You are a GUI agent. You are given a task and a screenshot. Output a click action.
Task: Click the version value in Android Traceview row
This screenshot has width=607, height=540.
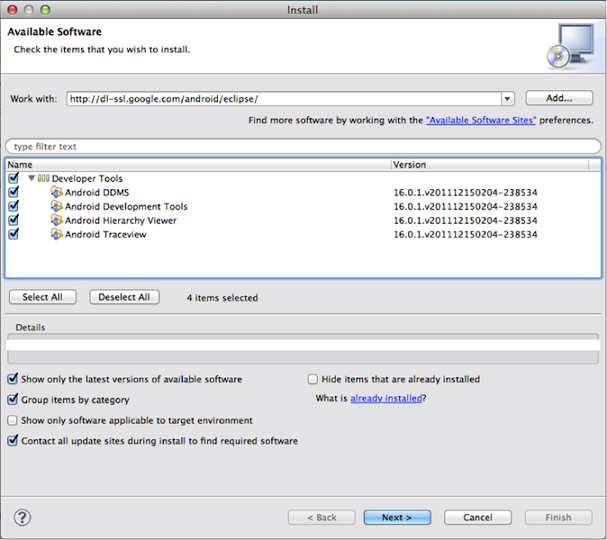(465, 234)
